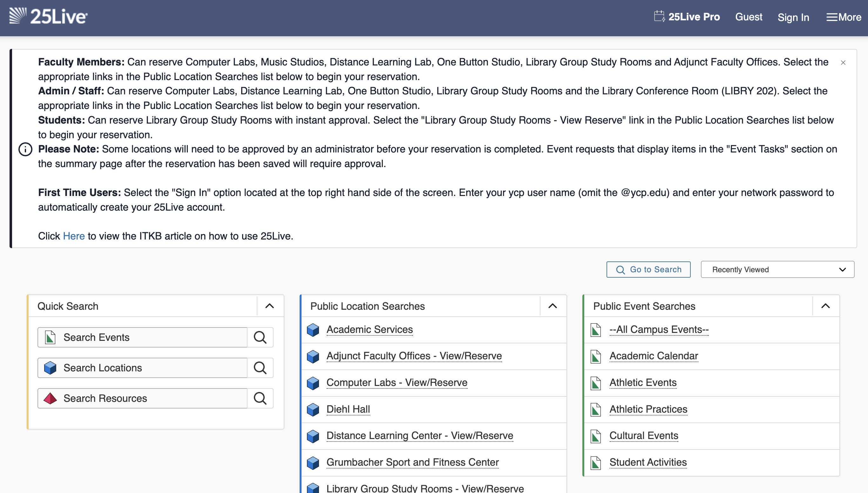This screenshot has height=493, width=868.
Task: Open the Here link for the ITKB article
Action: pos(74,236)
